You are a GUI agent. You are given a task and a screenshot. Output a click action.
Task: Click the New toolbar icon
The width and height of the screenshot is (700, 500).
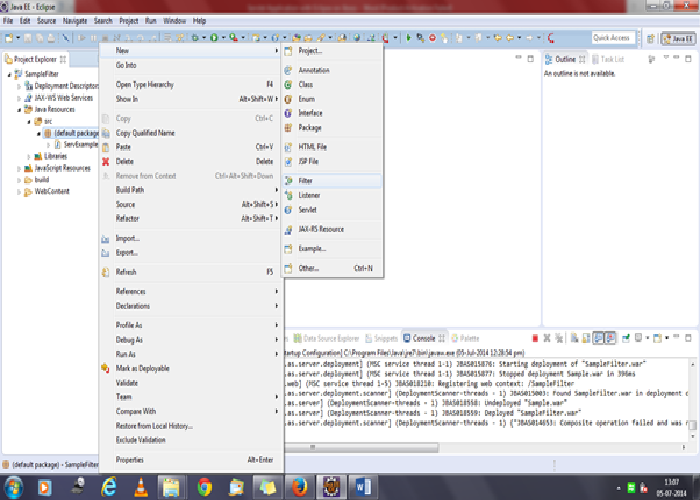coord(9,38)
